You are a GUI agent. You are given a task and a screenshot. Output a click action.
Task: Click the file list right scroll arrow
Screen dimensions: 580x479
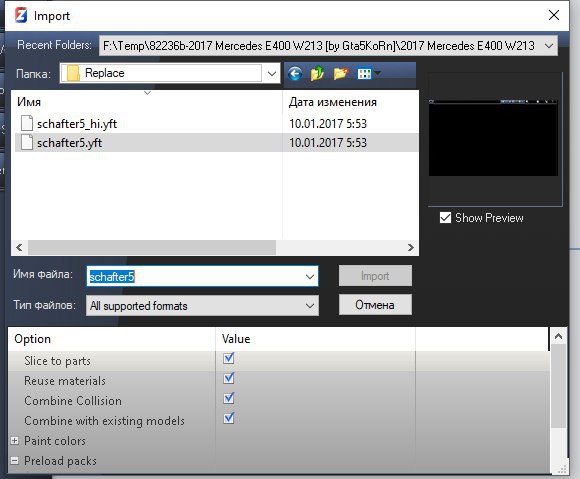click(x=411, y=247)
